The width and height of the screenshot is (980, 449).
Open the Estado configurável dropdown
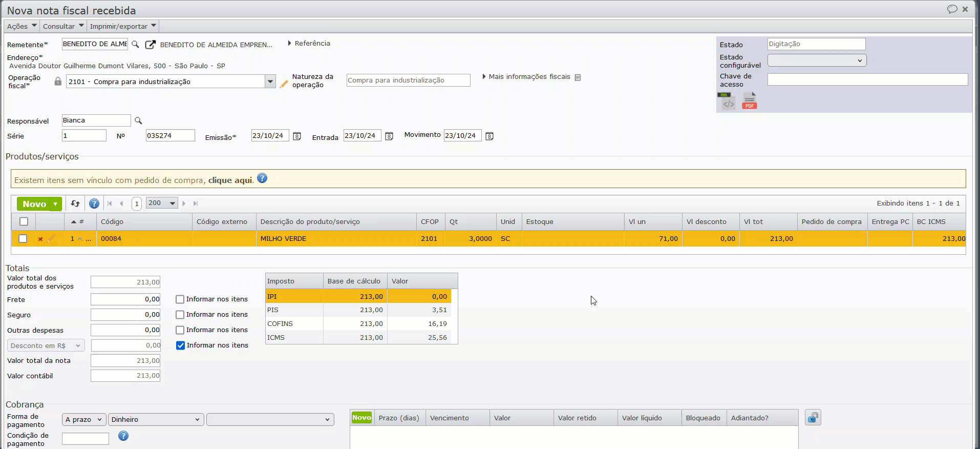pos(816,60)
